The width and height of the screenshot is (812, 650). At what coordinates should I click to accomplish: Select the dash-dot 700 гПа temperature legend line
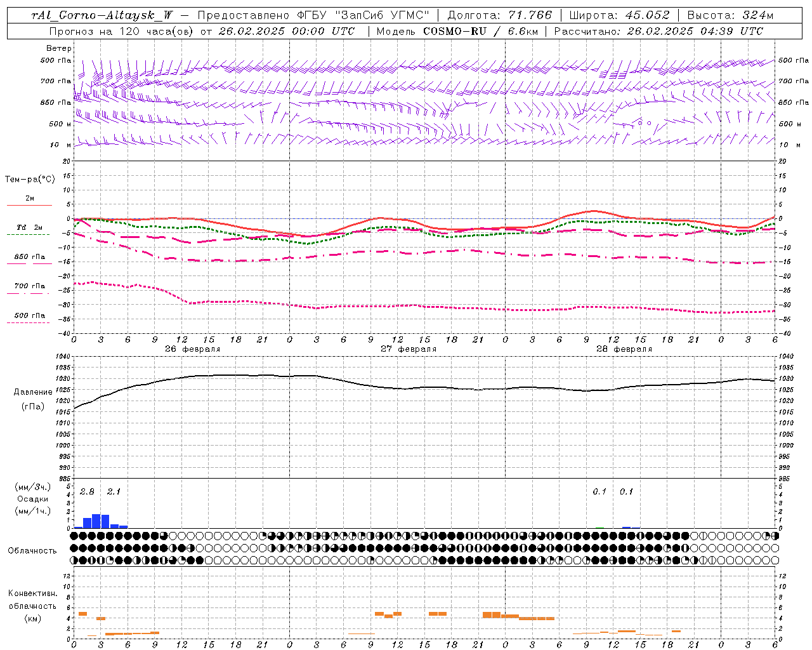(28, 293)
